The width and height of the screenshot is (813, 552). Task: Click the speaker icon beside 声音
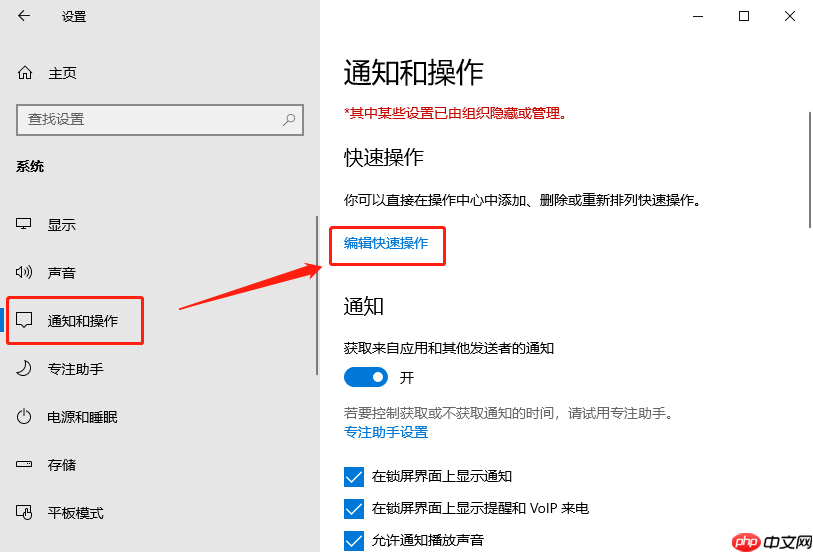[x=24, y=272]
